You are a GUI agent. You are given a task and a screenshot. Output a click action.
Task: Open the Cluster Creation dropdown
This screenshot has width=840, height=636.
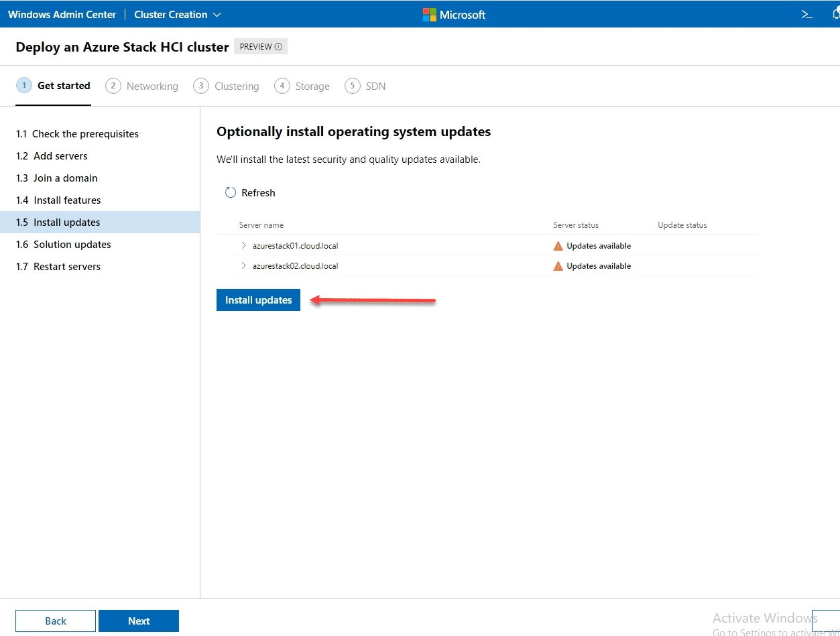pos(177,14)
